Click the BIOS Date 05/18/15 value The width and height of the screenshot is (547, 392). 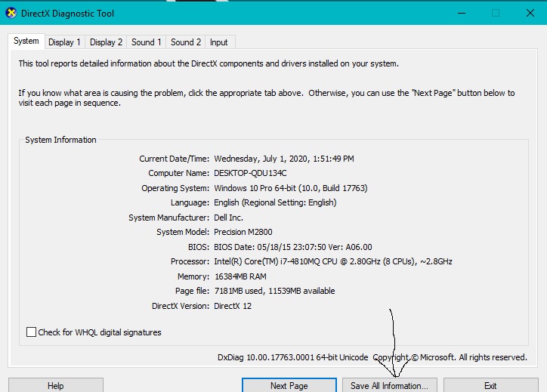point(293,247)
